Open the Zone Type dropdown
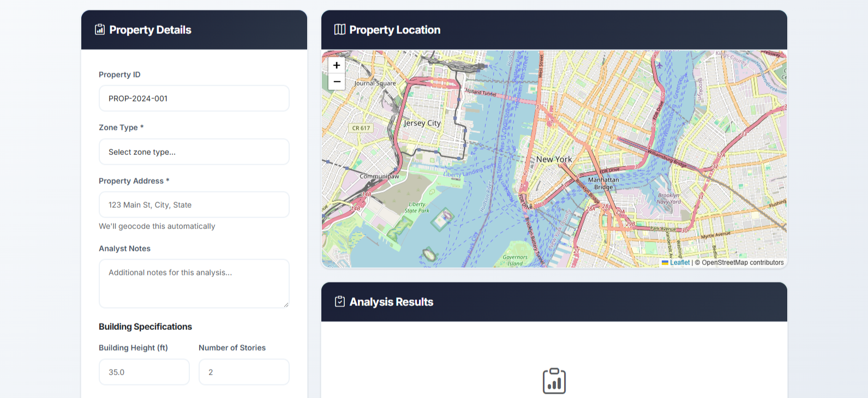 (x=194, y=152)
